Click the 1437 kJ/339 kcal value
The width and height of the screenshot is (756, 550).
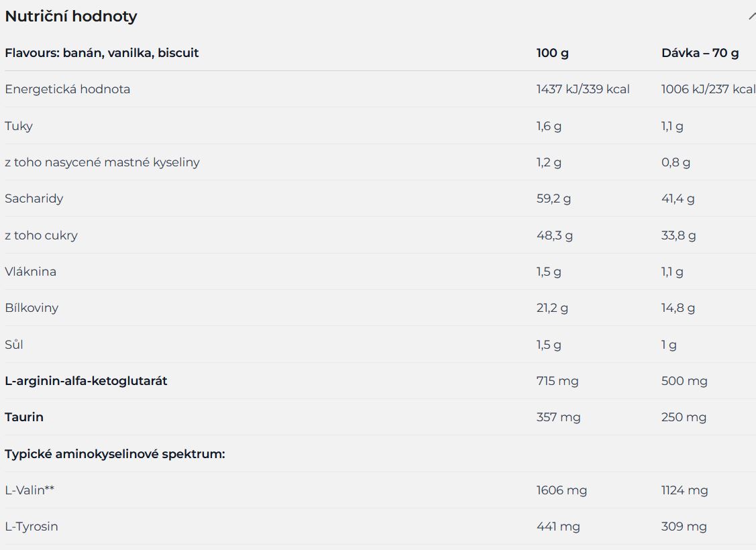click(x=583, y=89)
